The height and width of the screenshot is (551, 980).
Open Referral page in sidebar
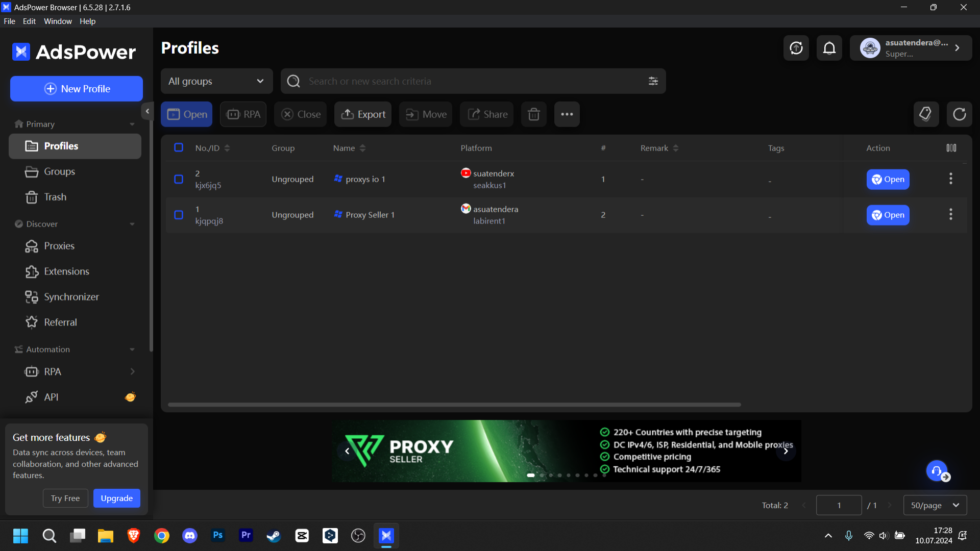click(x=75, y=322)
